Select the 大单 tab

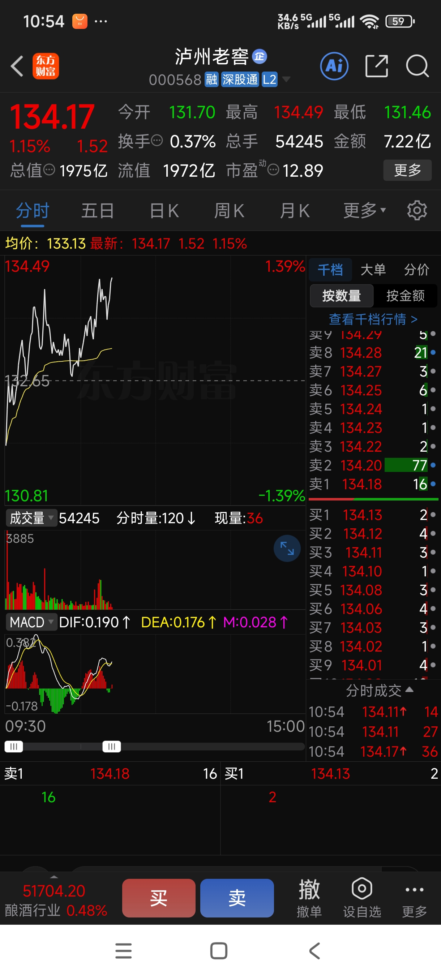(373, 270)
